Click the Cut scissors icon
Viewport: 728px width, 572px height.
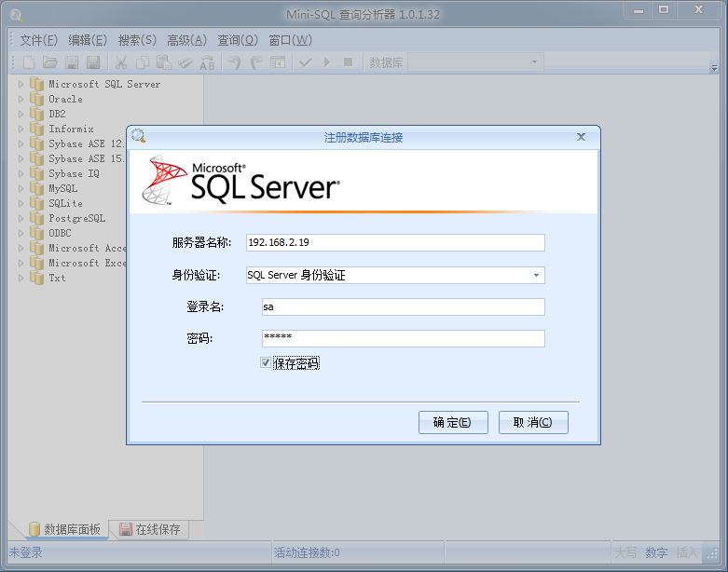(x=121, y=62)
